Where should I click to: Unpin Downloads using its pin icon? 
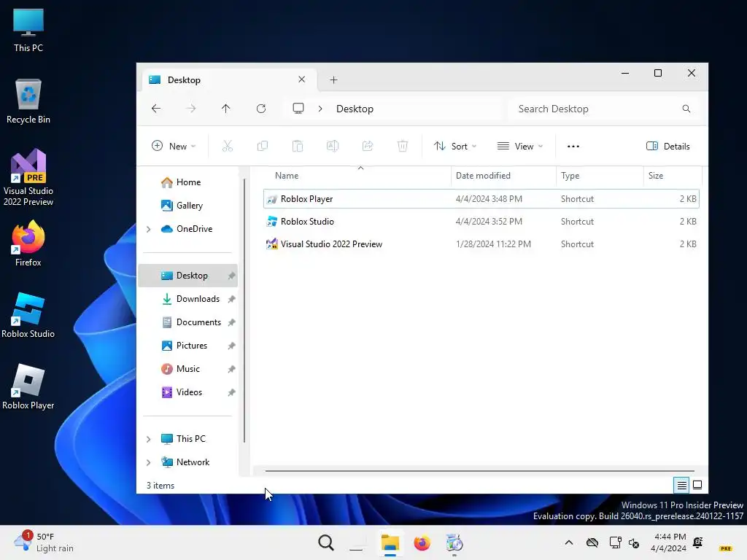coord(231,300)
